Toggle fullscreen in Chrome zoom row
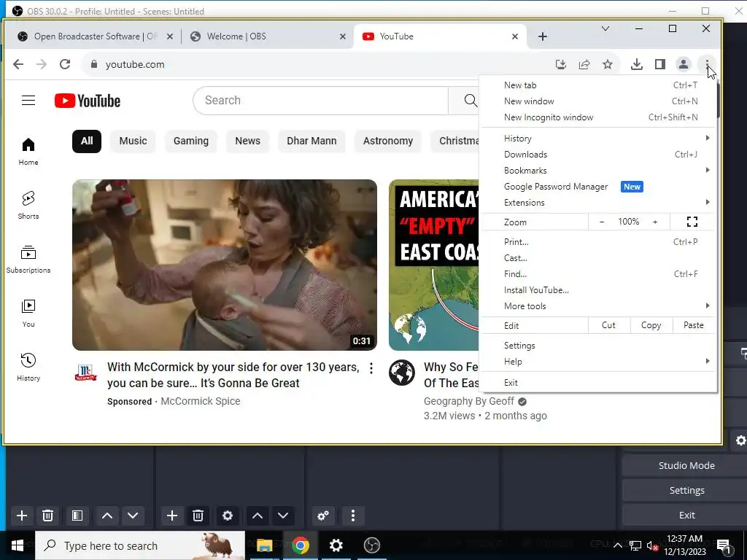 pyautogui.click(x=692, y=222)
